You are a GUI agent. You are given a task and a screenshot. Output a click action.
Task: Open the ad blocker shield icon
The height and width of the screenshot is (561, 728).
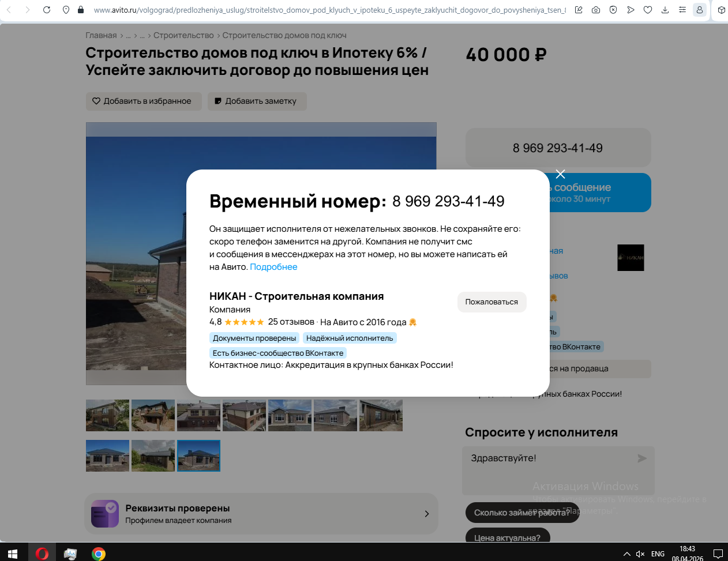(x=613, y=10)
